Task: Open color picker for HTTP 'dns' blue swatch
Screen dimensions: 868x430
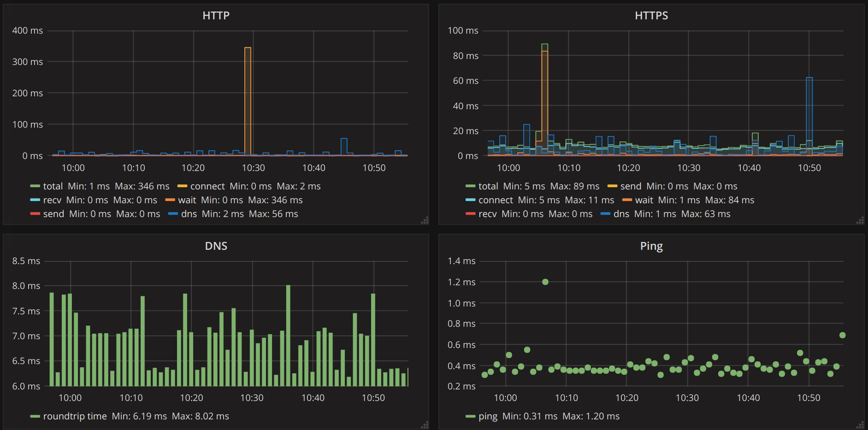Action: [x=173, y=214]
